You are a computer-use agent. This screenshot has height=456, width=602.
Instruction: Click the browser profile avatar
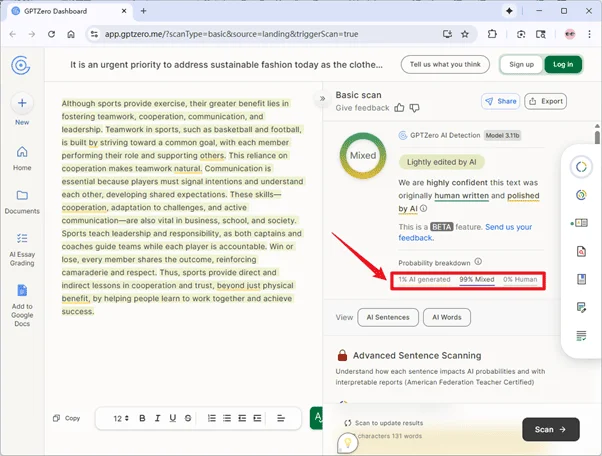tap(570, 34)
